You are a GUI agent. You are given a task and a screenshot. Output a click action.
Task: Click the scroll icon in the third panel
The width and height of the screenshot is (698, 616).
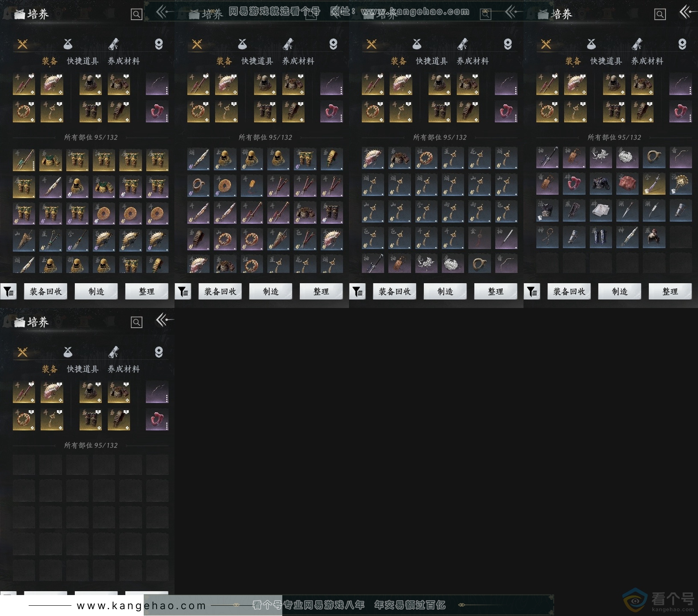click(462, 44)
